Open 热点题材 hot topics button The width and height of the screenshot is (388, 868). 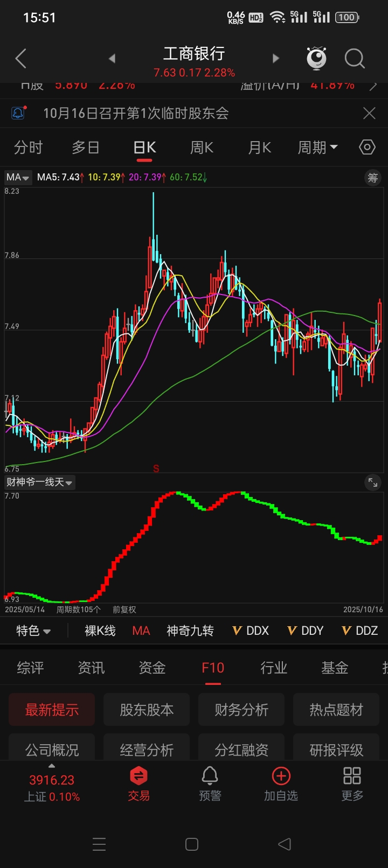pyautogui.click(x=336, y=710)
